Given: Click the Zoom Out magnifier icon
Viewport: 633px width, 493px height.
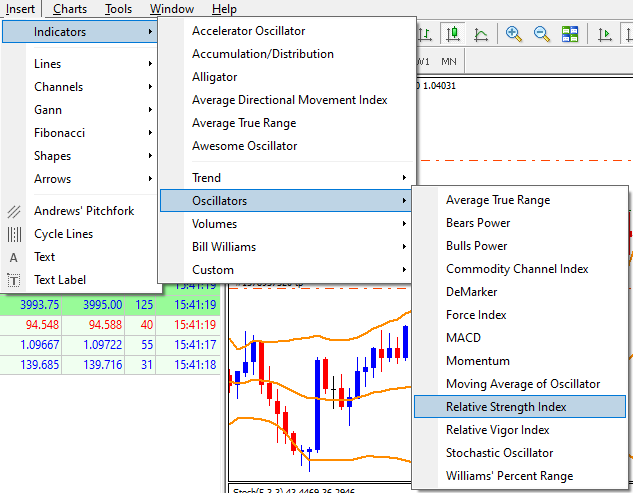Looking at the screenshot, I should tap(542, 34).
